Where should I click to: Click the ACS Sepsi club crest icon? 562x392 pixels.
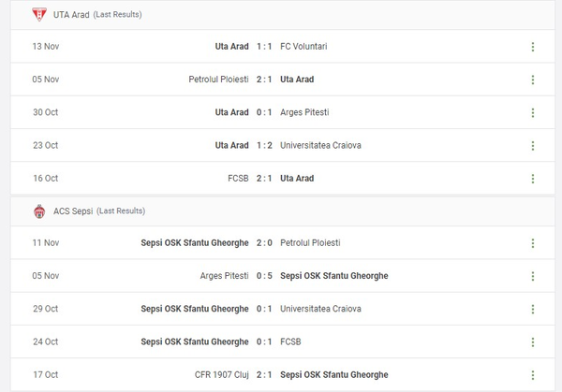[x=38, y=211]
